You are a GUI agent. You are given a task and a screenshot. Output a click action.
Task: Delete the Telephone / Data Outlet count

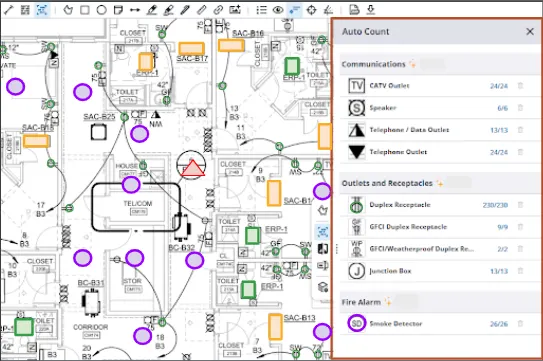pos(520,130)
